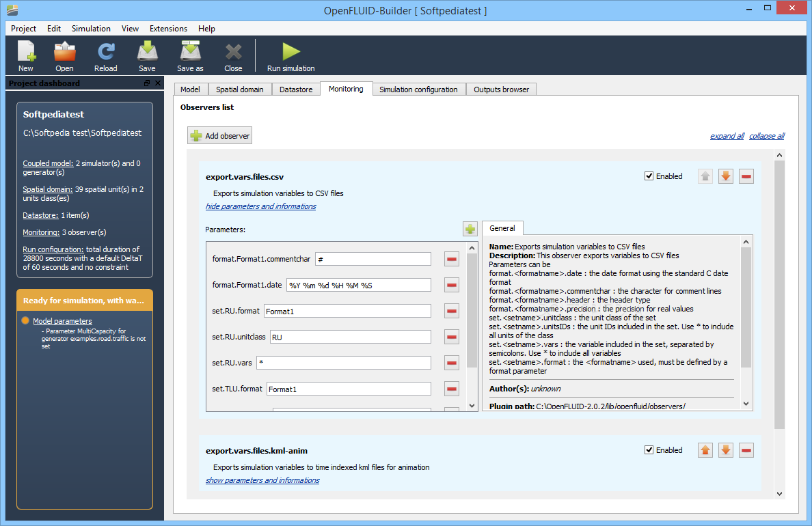This screenshot has width=812, height=526.
Task: Click the set.TLU.format value field
Action: tap(349, 389)
